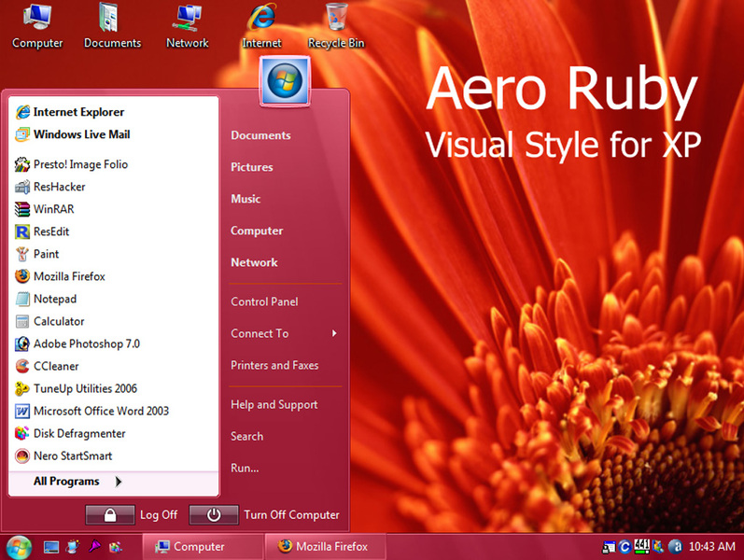Viewport: 744px width, 560px height.
Task: Click the Disk Defragmenter icon
Action: click(x=21, y=433)
